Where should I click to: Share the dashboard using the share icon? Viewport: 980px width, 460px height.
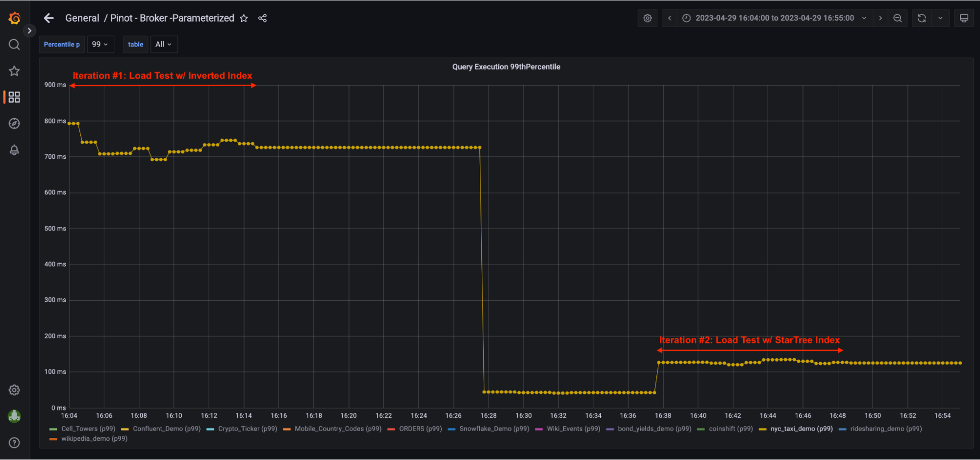click(x=263, y=18)
